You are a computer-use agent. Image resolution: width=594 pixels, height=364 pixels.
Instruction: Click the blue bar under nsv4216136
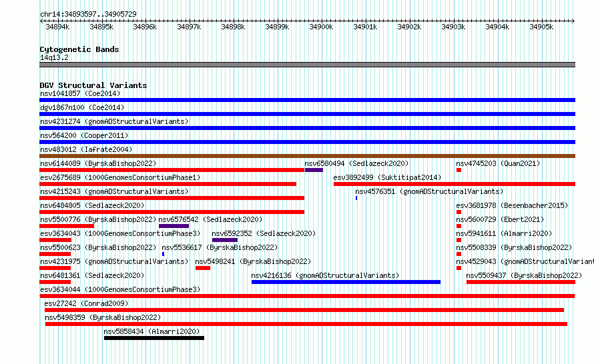pyautogui.click(x=346, y=282)
